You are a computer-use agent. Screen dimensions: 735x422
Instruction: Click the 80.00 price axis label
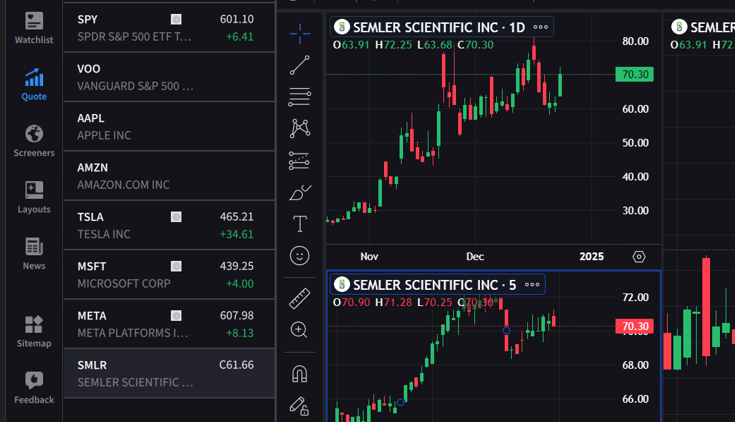point(636,41)
